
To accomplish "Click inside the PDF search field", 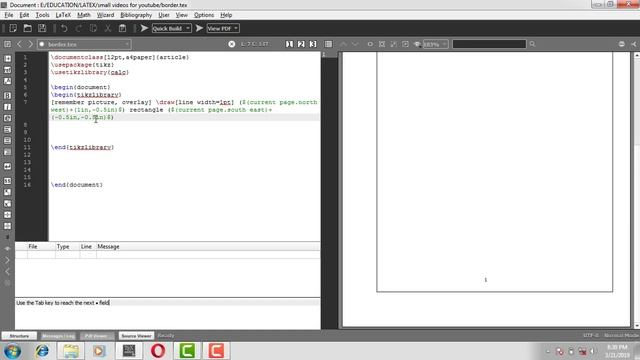I will click(489, 44).
